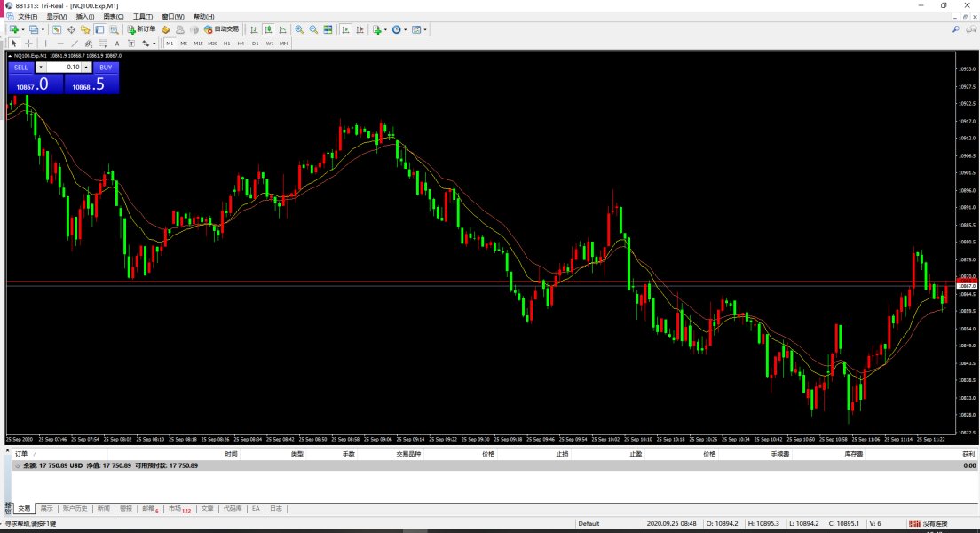The width and height of the screenshot is (980, 533).
Task: Collapse one-click trading panel triangle
Action: click(x=10, y=56)
